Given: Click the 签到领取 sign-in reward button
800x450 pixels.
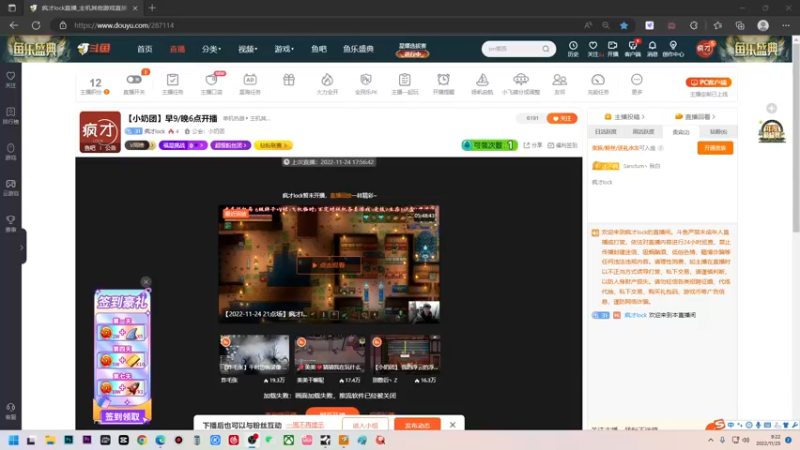Looking at the screenshot, I should (x=122, y=417).
